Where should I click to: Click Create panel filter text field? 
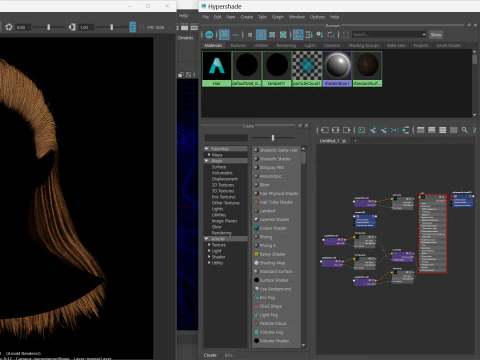(x=226, y=137)
